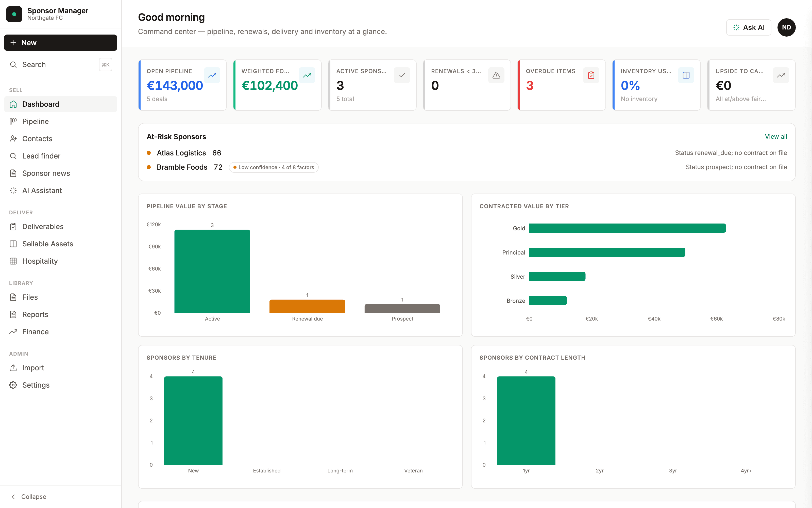Screen dimensions: 812x508
Task: Click the Pipeline kanban icon
Action: click(13, 121)
